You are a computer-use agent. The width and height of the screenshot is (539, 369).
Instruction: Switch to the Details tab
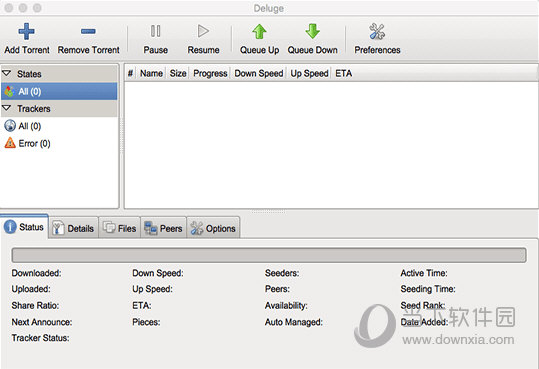click(x=74, y=228)
